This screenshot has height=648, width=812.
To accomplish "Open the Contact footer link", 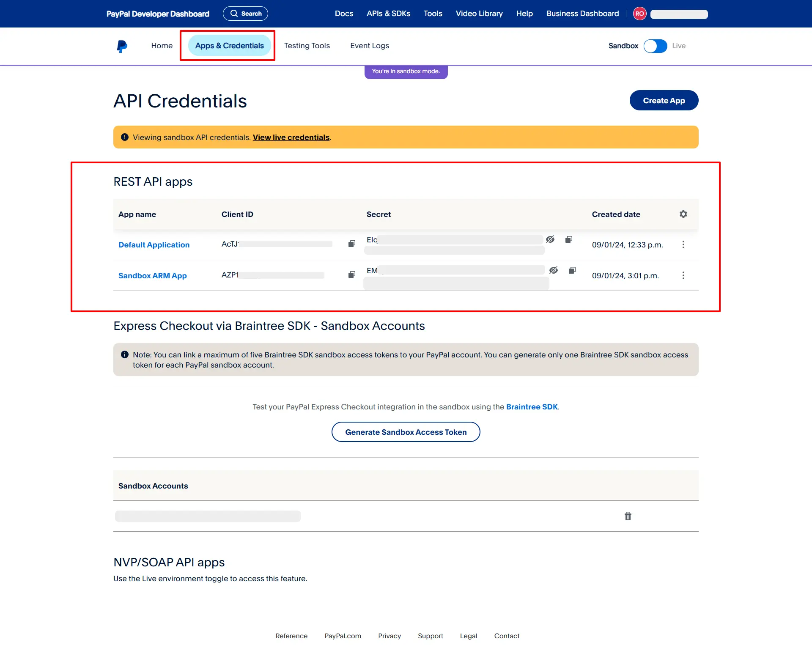I will pyautogui.click(x=507, y=636).
